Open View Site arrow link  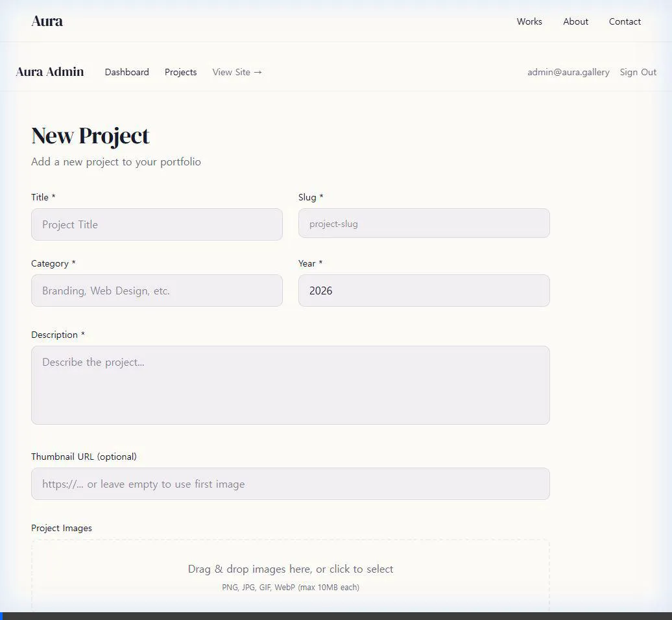(237, 72)
